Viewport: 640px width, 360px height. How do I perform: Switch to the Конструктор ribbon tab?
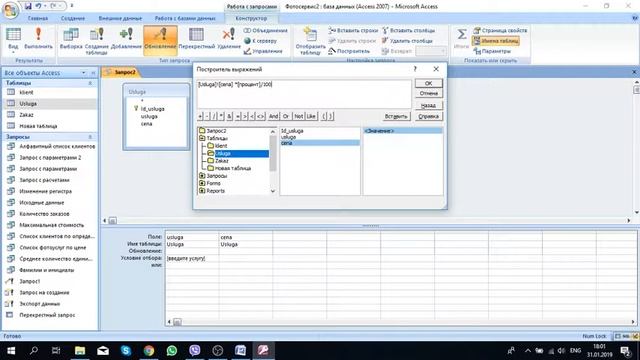coord(251,18)
